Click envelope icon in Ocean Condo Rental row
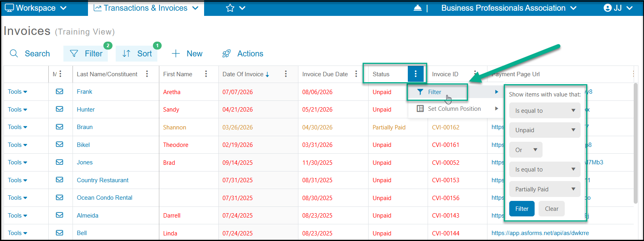This screenshot has height=241, width=644. (59, 197)
